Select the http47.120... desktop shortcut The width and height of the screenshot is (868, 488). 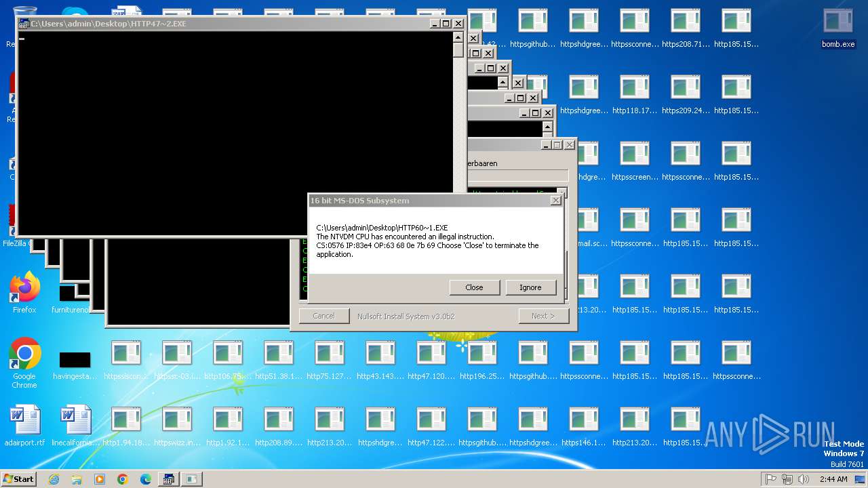(431, 361)
